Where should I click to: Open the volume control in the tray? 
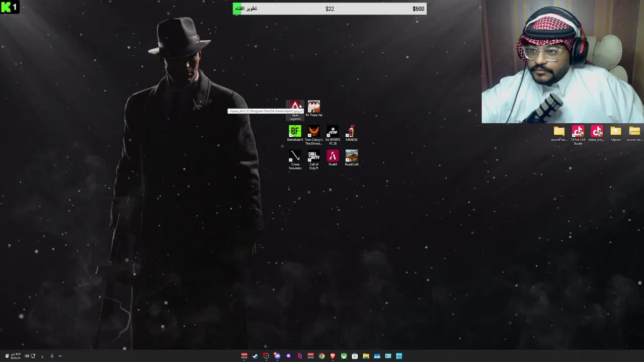27,356
